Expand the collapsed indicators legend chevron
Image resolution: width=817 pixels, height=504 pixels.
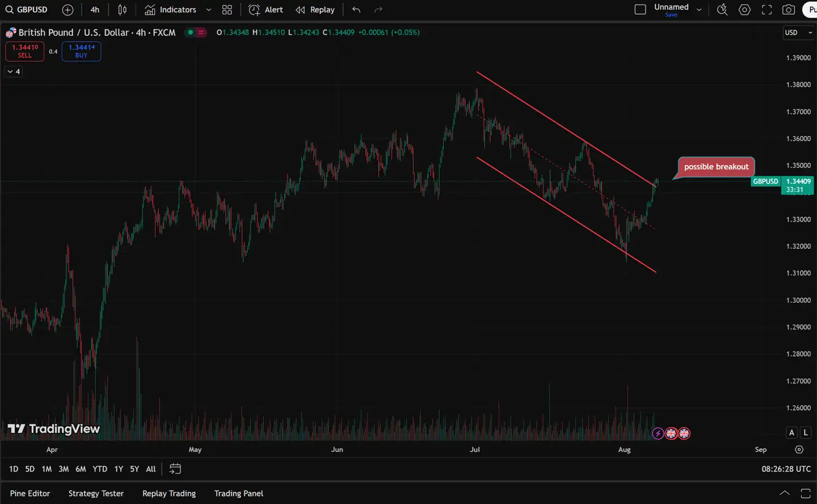pos(14,71)
